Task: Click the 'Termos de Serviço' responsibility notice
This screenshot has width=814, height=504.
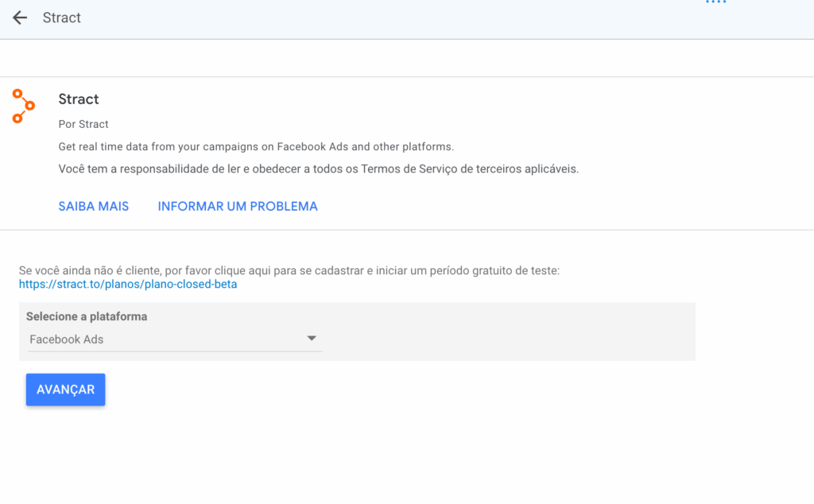Action: coord(318,169)
